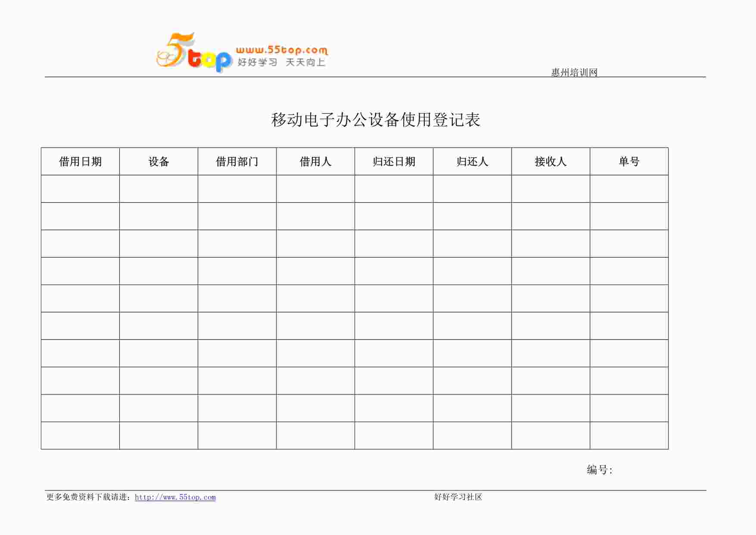Viewport: 756px width, 535px height.
Task: Click the 借用日期 column header
Action: pyautogui.click(x=80, y=162)
